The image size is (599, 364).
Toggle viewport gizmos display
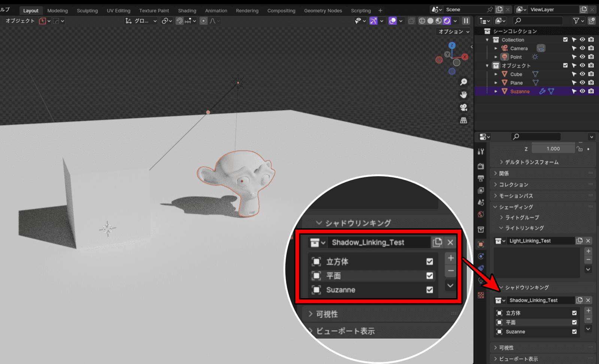coord(373,21)
